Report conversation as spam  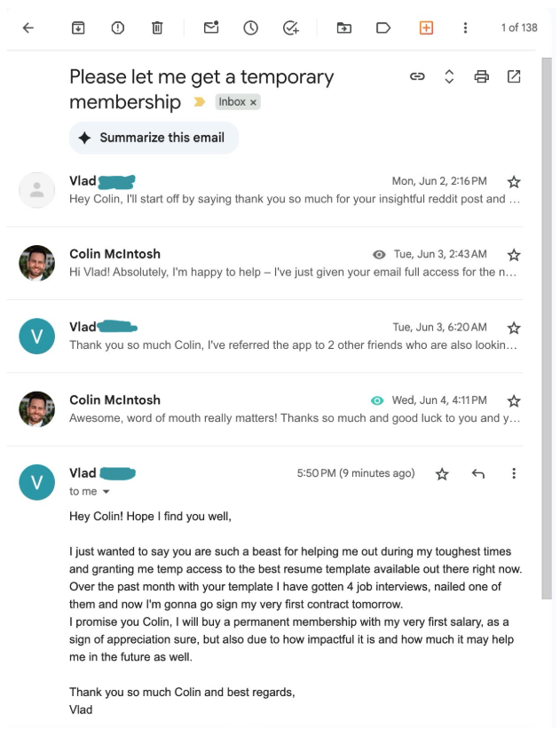pos(117,28)
